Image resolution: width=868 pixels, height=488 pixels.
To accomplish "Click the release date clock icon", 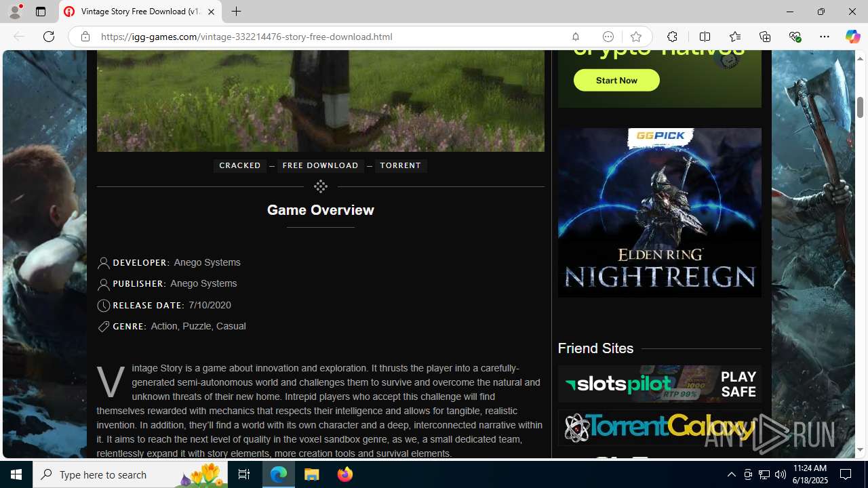I will click(103, 306).
